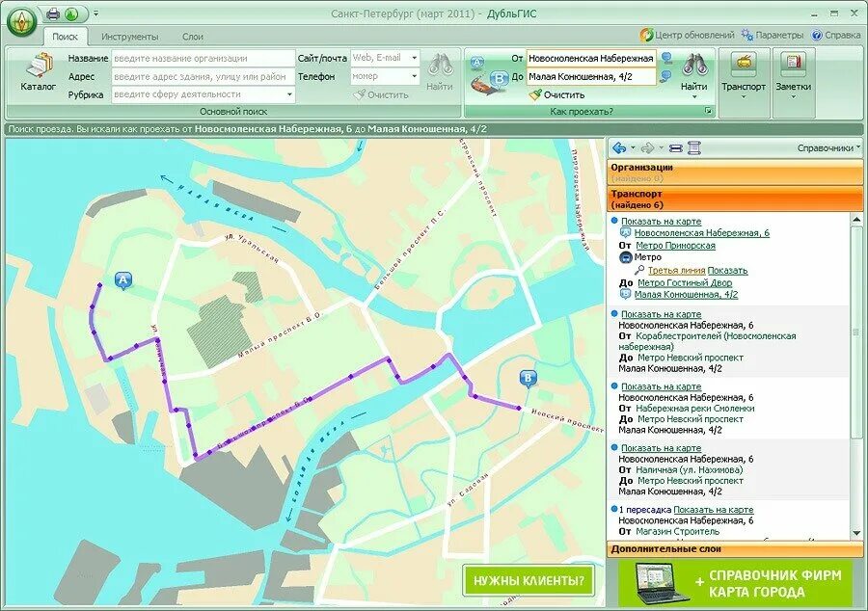The height and width of the screenshot is (611, 868).
Task: Click the scroll-shaped expand view icon
Action: tap(694, 147)
